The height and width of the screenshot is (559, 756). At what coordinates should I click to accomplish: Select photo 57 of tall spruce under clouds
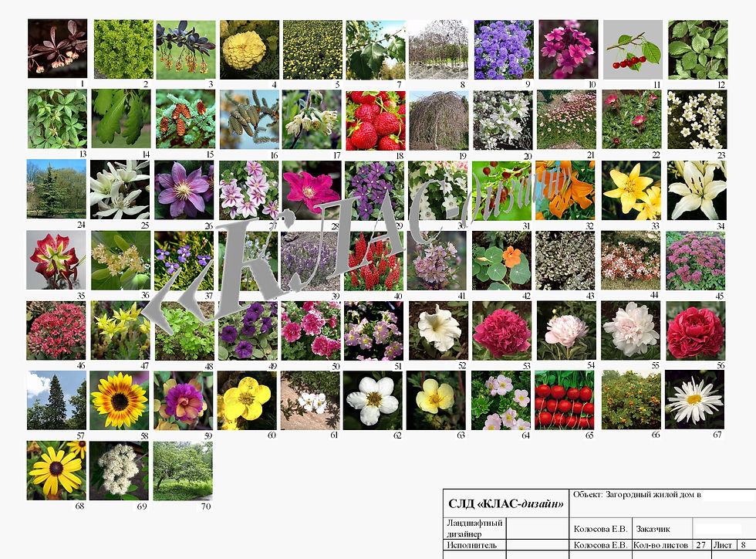(56, 401)
